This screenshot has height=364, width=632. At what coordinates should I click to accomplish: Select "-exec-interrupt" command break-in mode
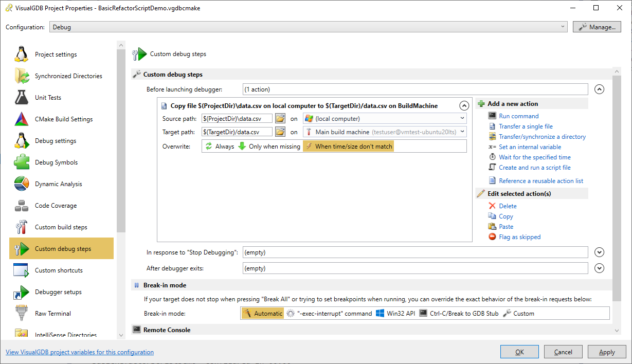(x=329, y=313)
